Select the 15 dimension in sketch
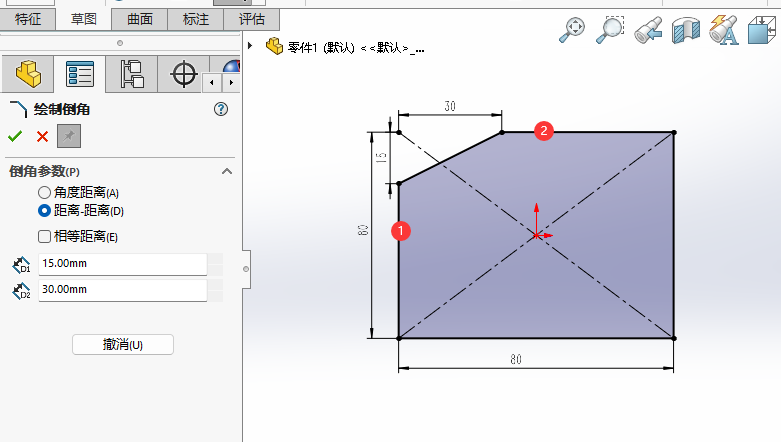 tap(381, 158)
